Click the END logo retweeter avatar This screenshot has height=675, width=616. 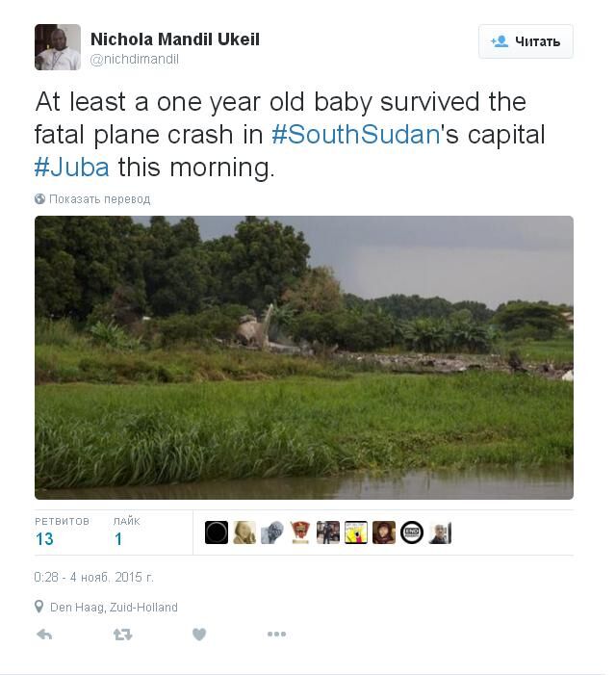[412, 532]
